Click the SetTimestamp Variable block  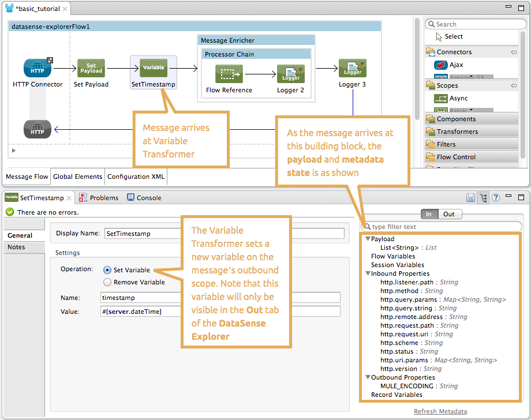point(153,68)
